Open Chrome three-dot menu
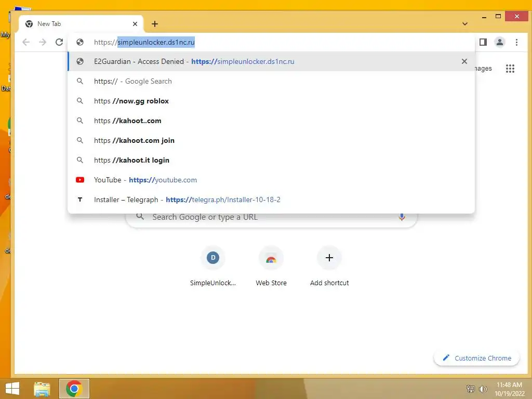532x399 pixels. tap(516, 42)
